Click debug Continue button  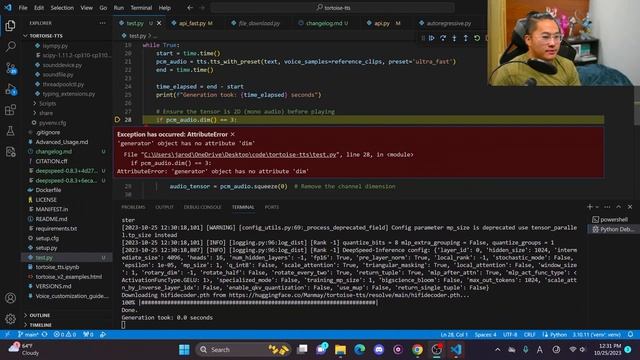coord(431,38)
